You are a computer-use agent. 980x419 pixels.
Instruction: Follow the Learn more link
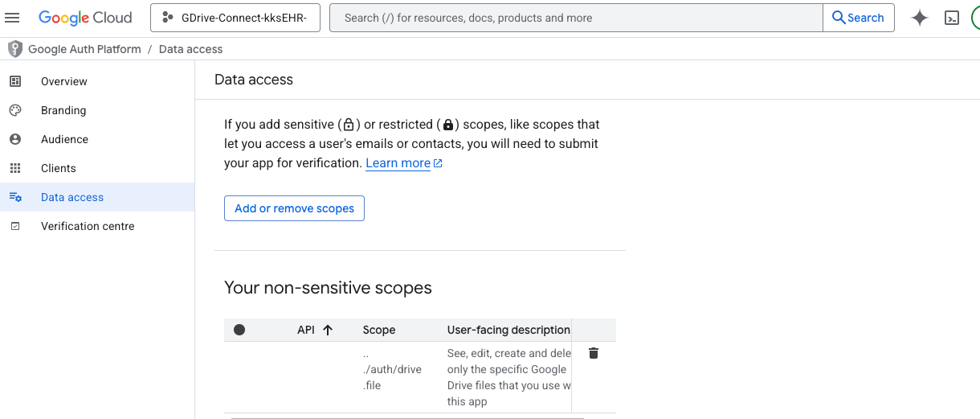(404, 163)
